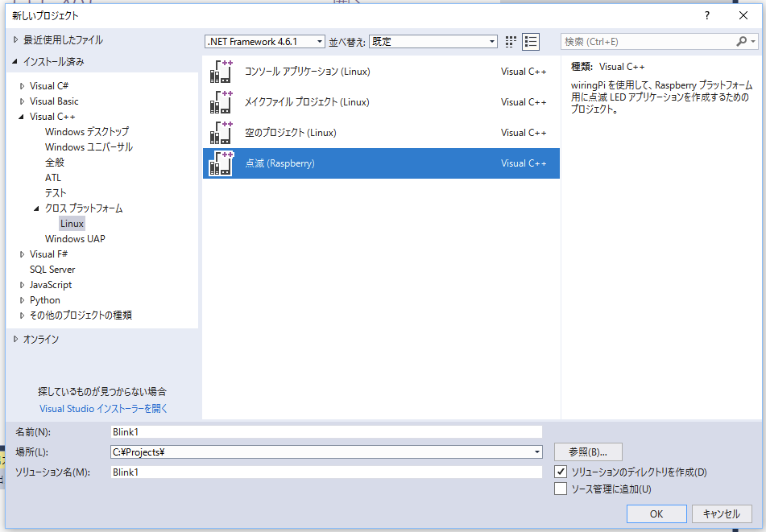Expand 最近使用したファイル section
The width and height of the screenshot is (766, 532).
(15, 40)
